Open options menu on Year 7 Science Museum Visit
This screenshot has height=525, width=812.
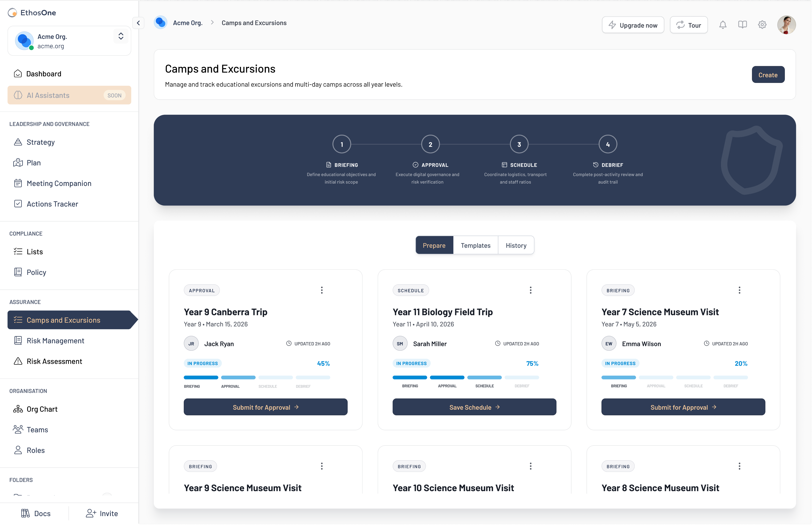coord(739,290)
